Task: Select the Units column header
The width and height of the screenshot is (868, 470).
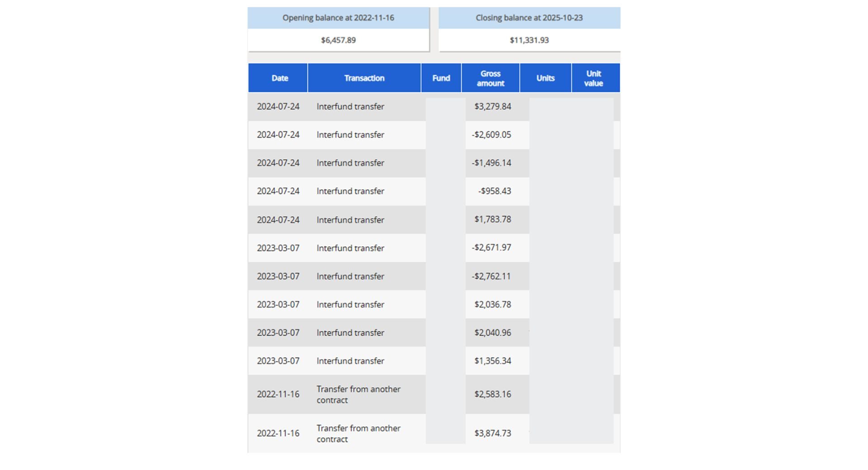Action: click(x=545, y=78)
